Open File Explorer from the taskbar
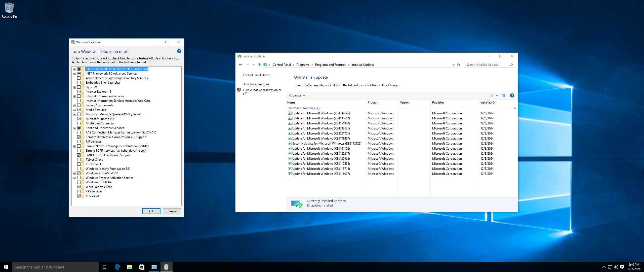 pos(130,267)
